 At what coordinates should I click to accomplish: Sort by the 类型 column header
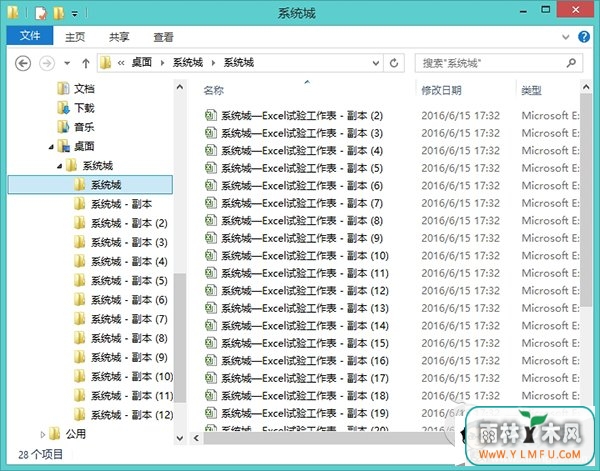click(532, 90)
